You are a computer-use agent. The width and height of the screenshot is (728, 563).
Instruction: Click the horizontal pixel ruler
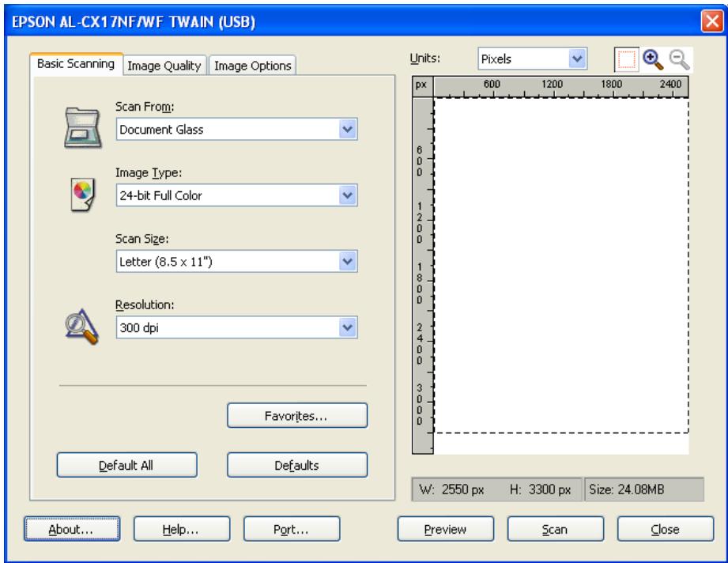[561, 87]
